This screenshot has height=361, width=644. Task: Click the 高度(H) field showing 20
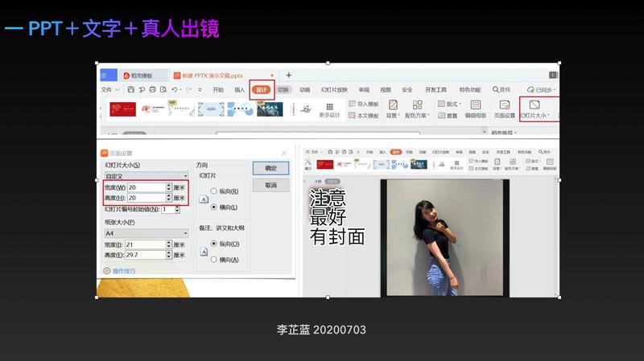[147, 198]
